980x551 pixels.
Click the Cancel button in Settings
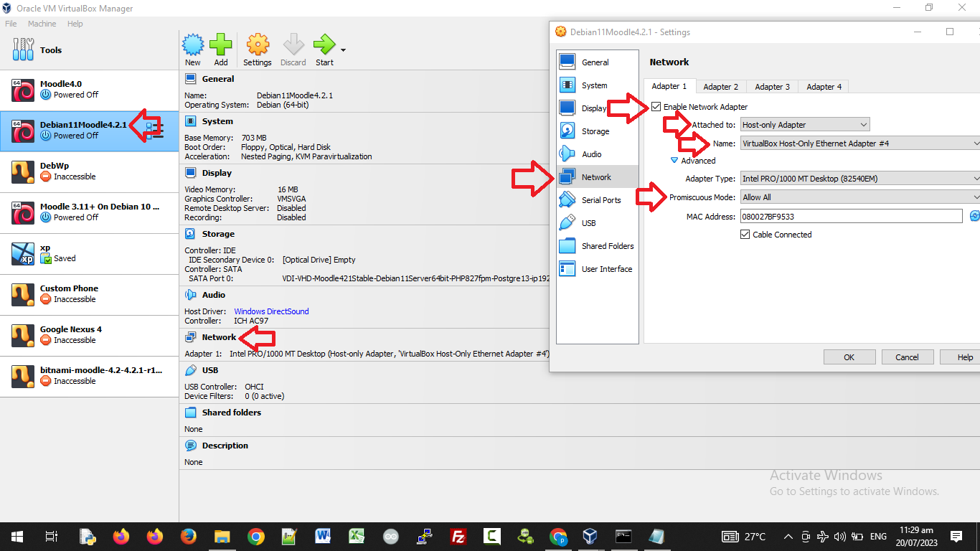click(907, 357)
